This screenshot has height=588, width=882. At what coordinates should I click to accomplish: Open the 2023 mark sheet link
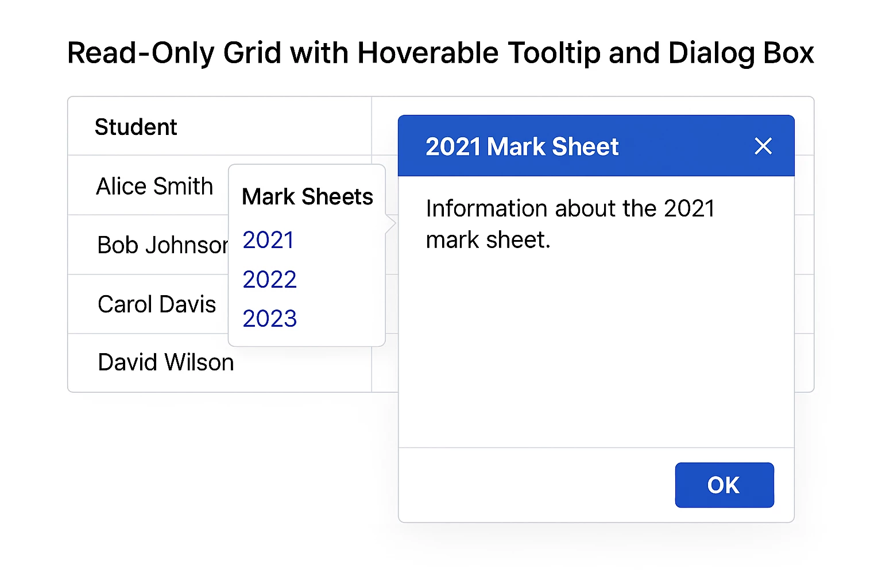tap(269, 319)
